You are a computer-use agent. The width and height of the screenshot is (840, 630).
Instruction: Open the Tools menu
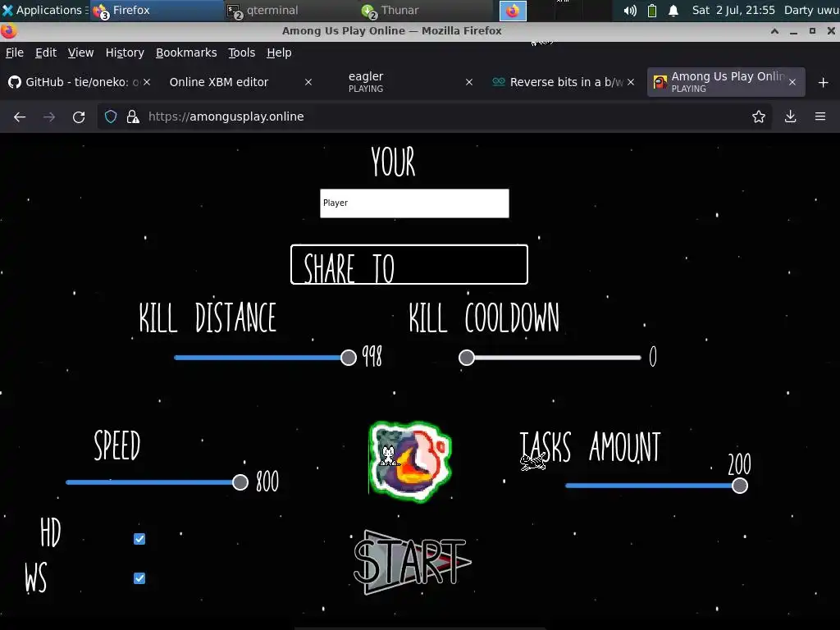(242, 52)
